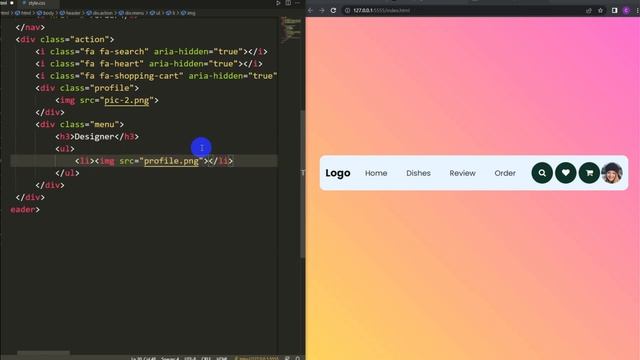This screenshot has width=640, height=360.
Task: Go back in the browser
Action: coord(310,10)
